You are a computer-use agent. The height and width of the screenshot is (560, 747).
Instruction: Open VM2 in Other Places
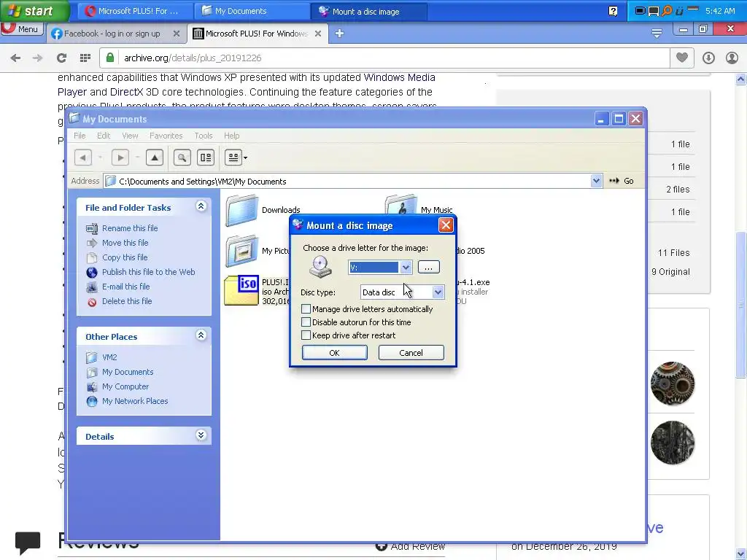coord(109,357)
